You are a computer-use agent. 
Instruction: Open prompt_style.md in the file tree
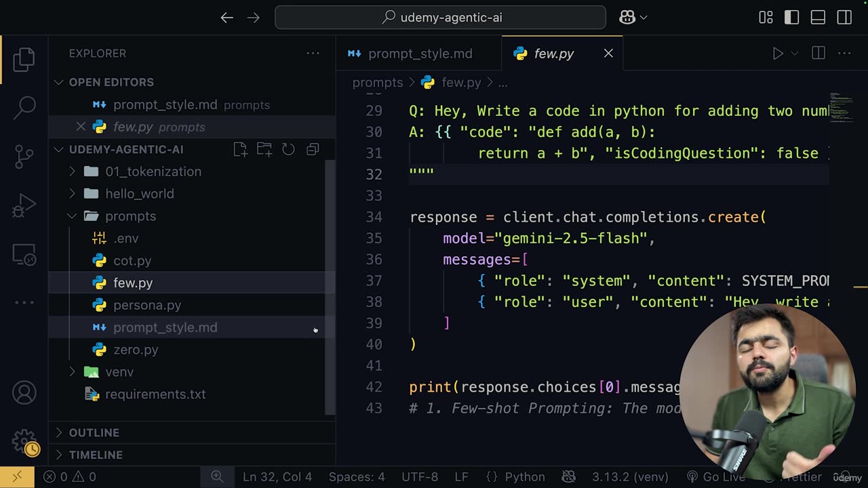[189, 327]
